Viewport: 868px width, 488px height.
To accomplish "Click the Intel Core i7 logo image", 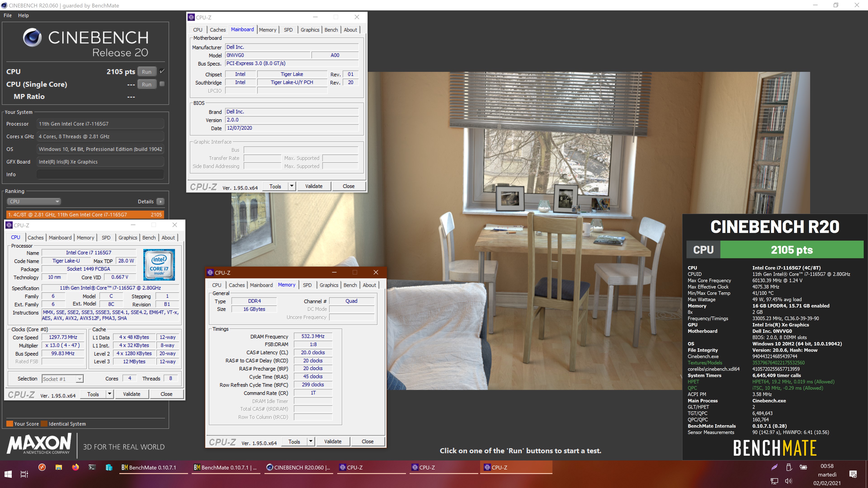I will click(x=159, y=265).
